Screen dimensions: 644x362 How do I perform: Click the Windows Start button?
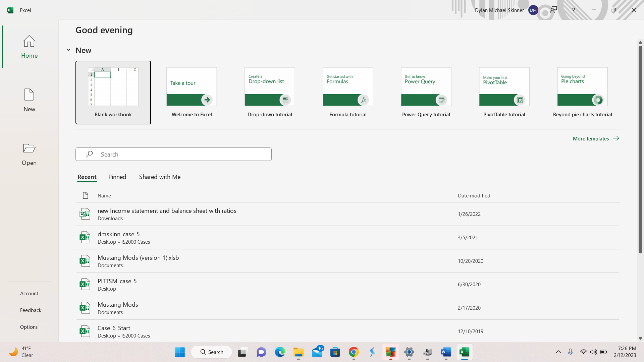point(180,352)
